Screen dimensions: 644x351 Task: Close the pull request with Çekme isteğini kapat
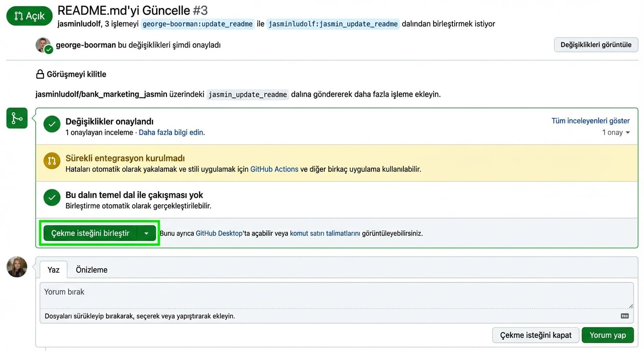pos(536,335)
